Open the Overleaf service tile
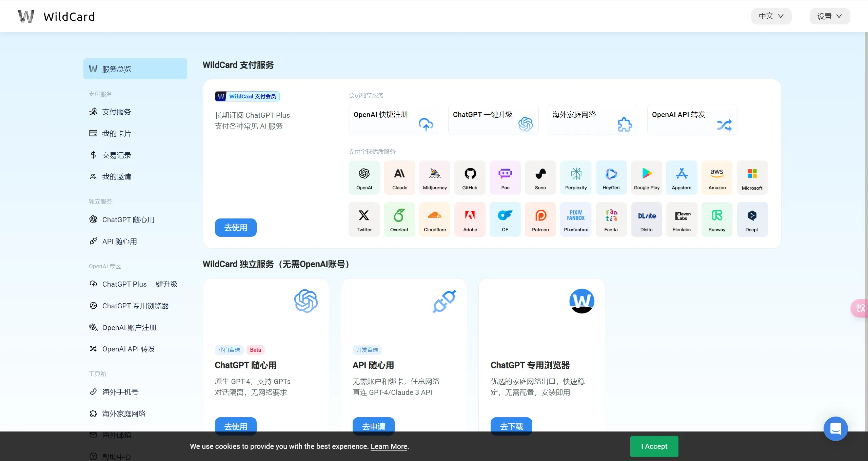 pyautogui.click(x=399, y=219)
